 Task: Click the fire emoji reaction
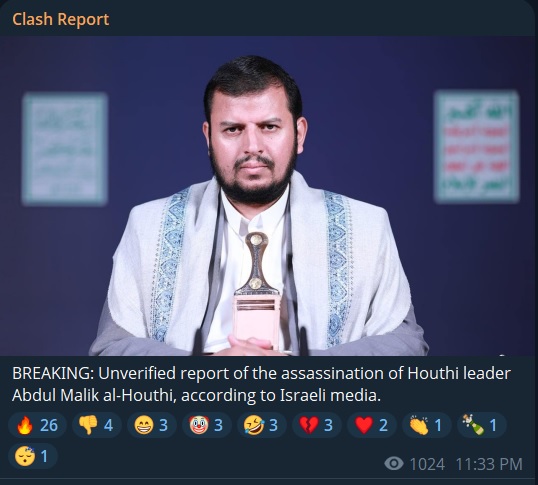(x=37, y=425)
